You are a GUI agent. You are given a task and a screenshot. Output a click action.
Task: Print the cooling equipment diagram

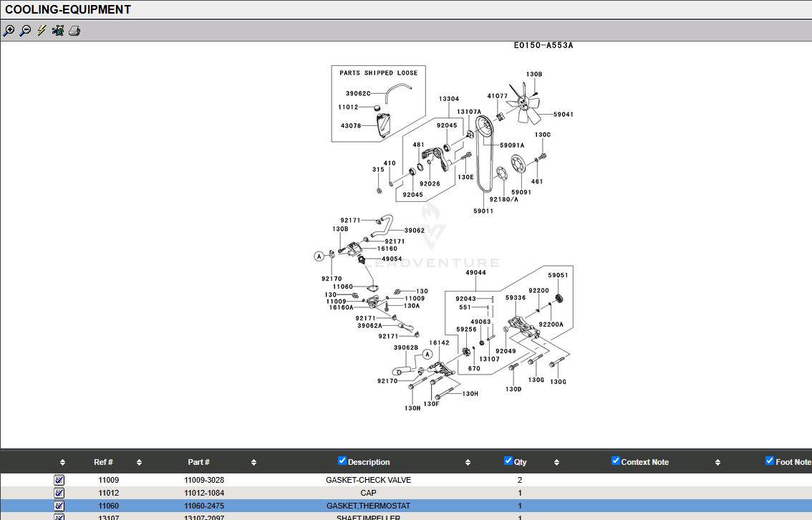74,31
